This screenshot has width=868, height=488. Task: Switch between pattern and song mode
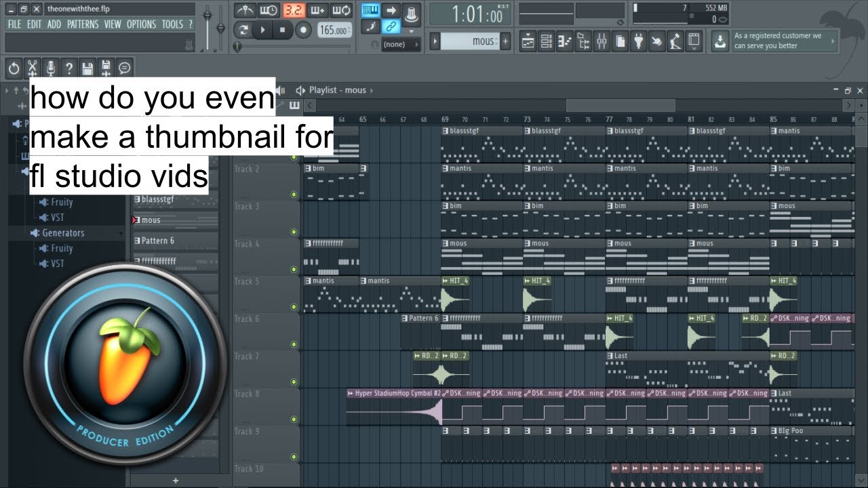point(243,30)
